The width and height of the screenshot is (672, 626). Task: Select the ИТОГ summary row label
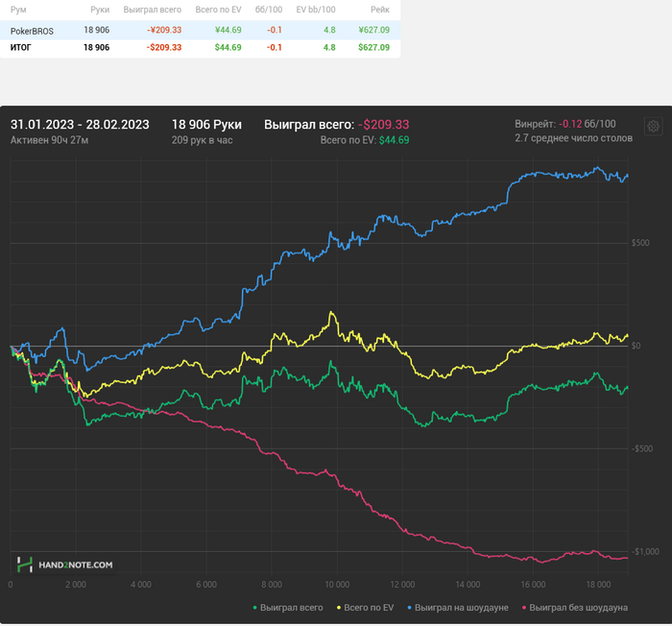[x=20, y=48]
